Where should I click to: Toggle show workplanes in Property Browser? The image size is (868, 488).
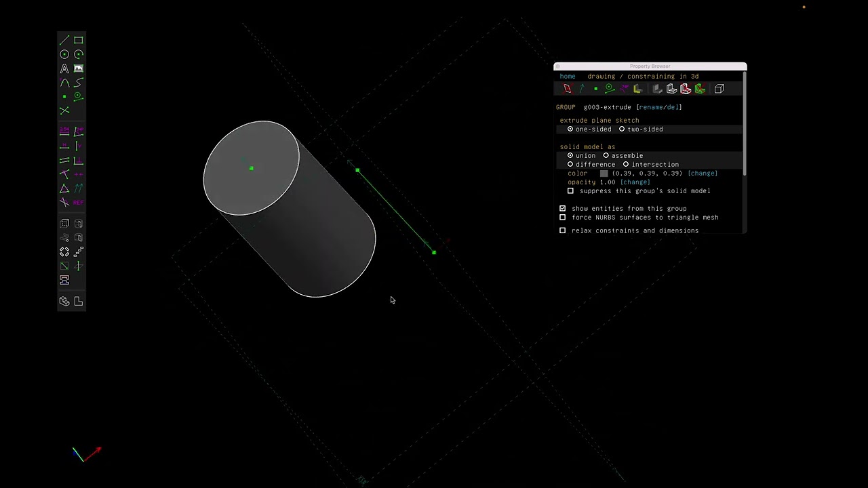point(568,89)
